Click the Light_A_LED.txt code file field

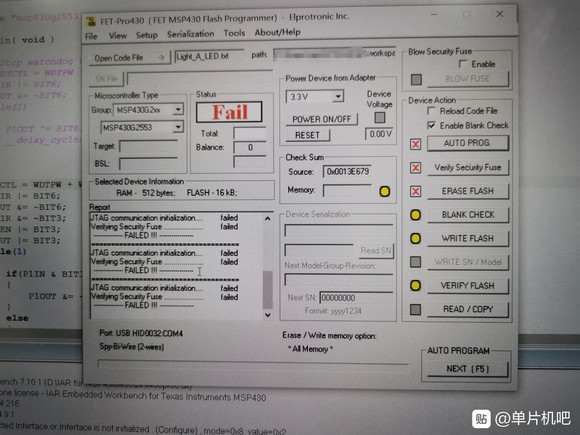(209, 56)
